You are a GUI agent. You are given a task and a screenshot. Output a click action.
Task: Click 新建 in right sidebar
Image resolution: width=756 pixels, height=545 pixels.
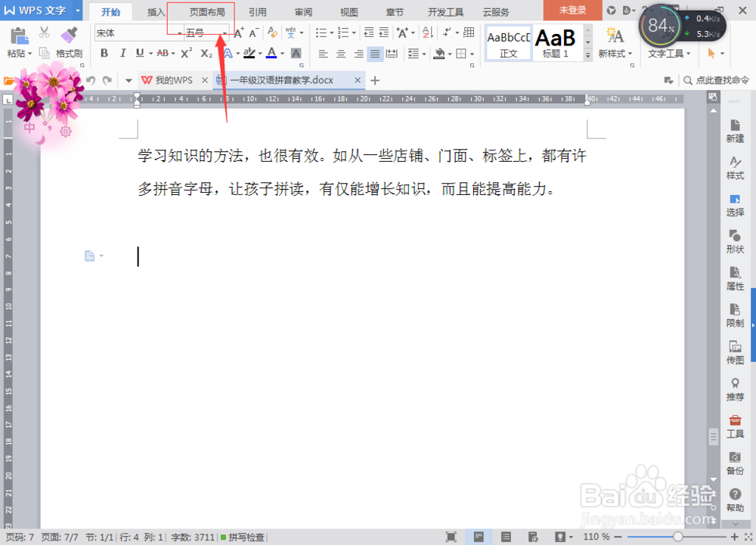point(735,131)
